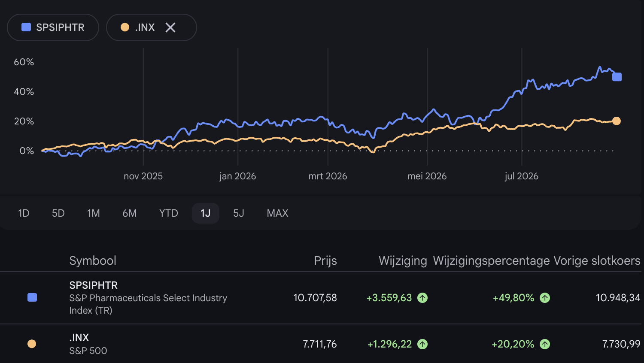The height and width of the screenshot is (363, 644).
Task: Switch to the 6M range tab
Action: (130, 213)
